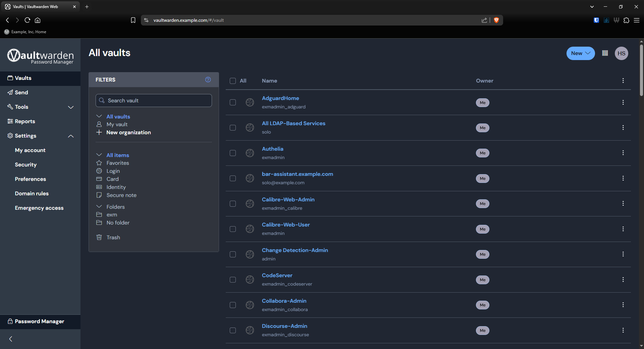Collapse the sidebar with bottom arrow icon
The image size is (644, 349).
point(11,339)
